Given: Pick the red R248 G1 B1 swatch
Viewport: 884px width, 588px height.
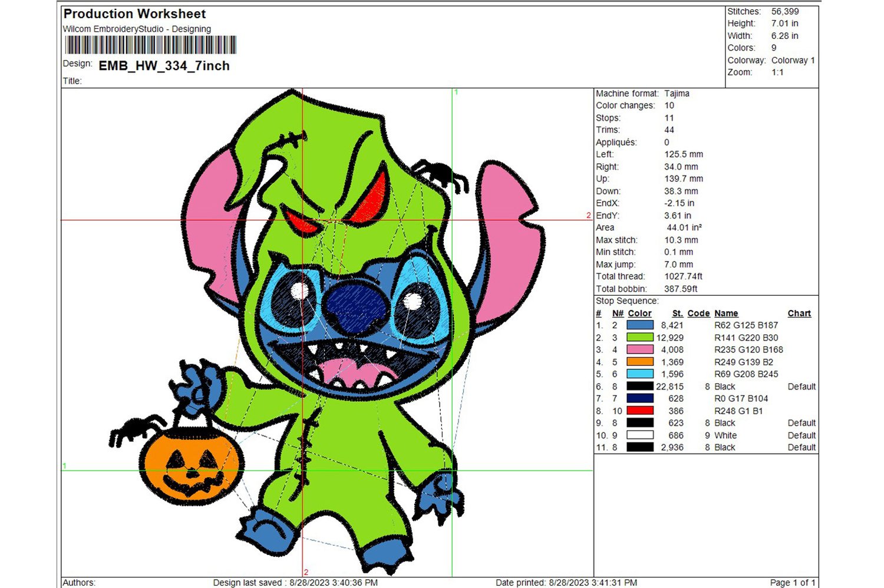Looking at the screenshot, I should click(x=640, y=411).
